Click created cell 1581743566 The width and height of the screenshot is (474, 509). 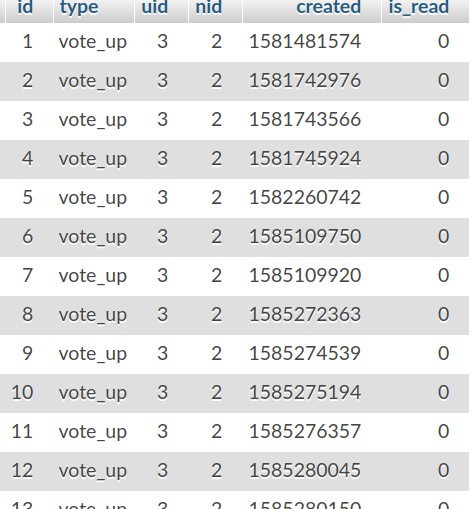point(305,120)
